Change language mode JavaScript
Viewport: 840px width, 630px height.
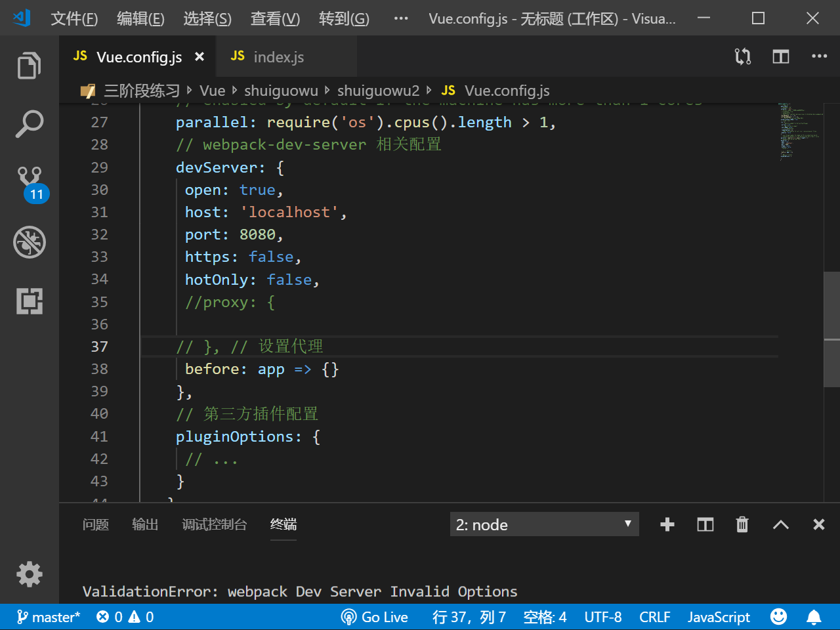point(719,617)
